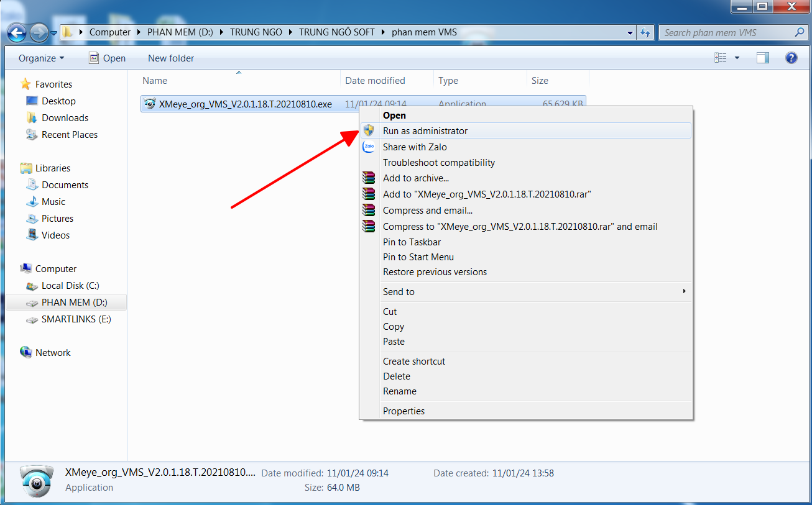Click the Help question mark icon
The height and width of the screenshot is (505, 812).
pyautogui.click(x=791, y=58)
